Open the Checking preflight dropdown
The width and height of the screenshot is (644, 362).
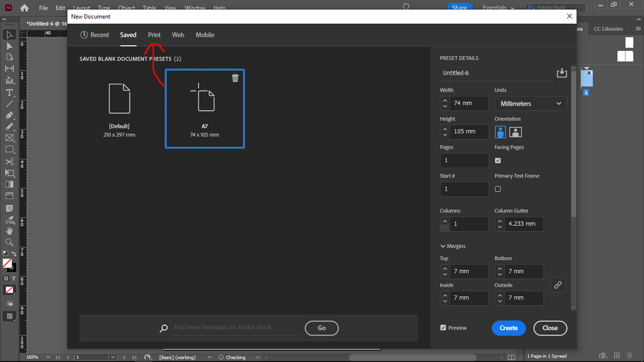click(x=257, y=357)
